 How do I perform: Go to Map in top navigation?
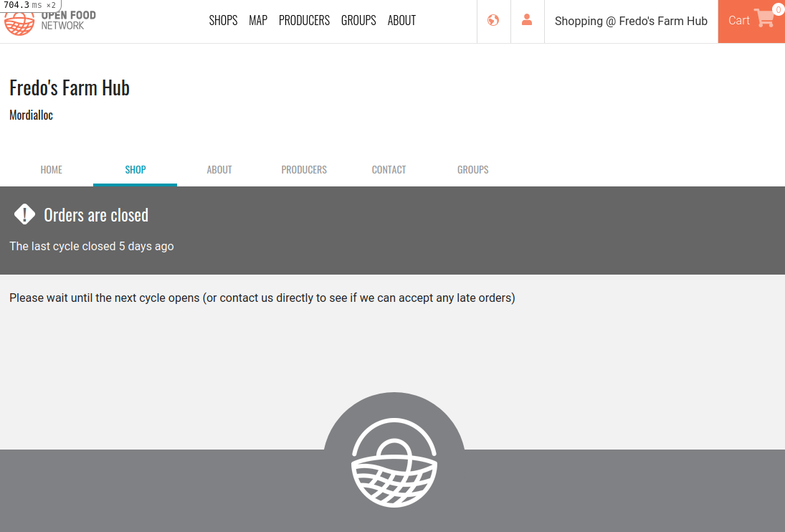pyautogui.click(x=258, y=21)
